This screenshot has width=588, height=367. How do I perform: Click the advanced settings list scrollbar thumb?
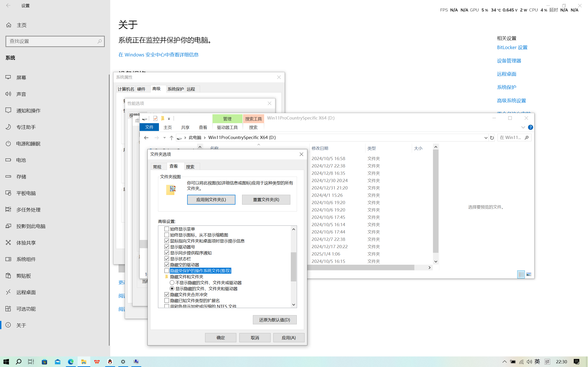coord(294,267)
